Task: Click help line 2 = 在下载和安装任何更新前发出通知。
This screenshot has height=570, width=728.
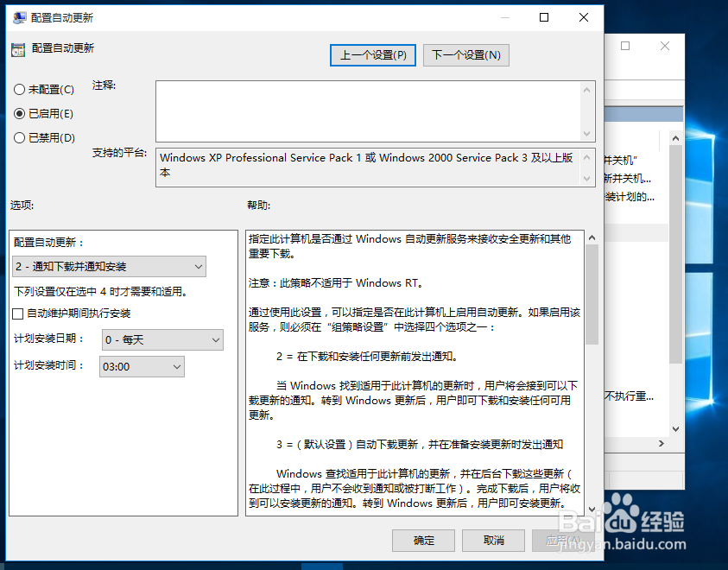Action: 368,357
